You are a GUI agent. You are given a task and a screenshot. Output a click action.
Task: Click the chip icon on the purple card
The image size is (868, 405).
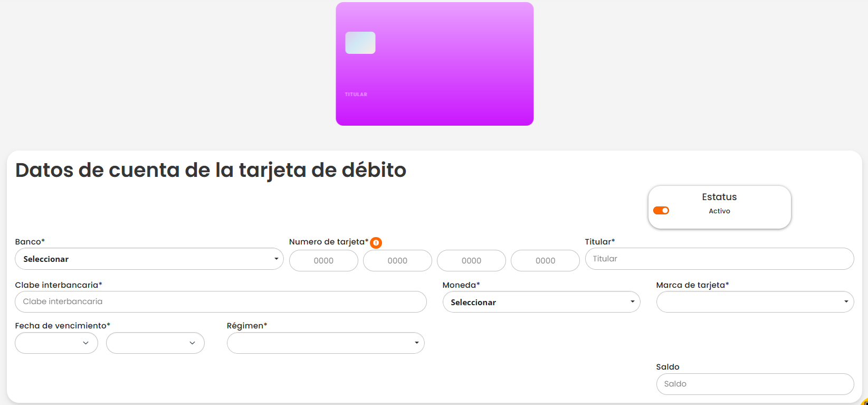coord(360,43)
